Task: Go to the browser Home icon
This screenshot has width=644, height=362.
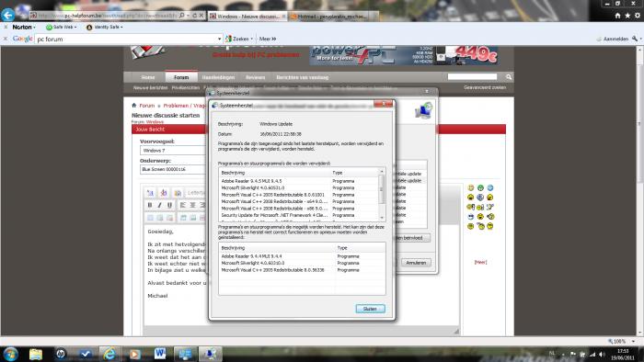Action: (617, 16)
